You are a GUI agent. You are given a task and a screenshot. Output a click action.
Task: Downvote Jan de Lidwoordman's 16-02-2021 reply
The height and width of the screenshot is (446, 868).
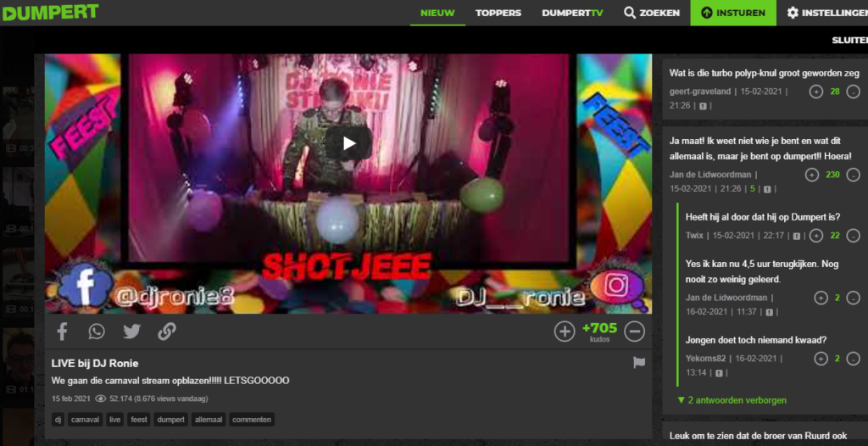pyautogui.click(x=853, y=298)
